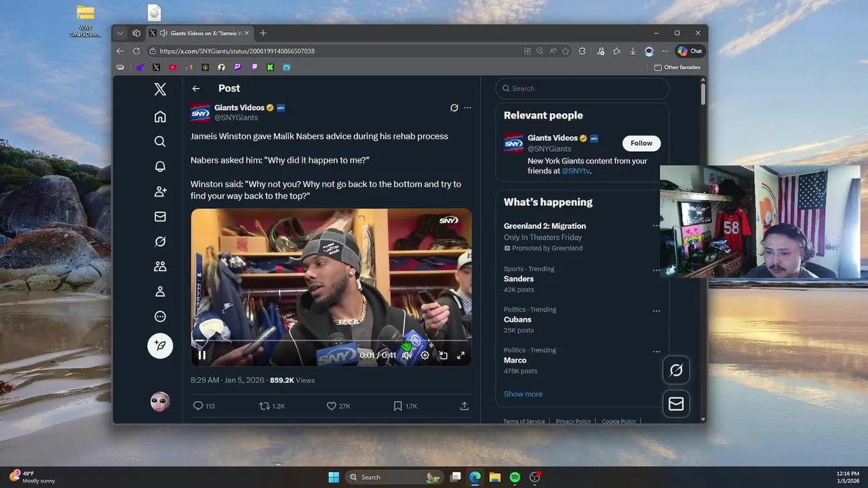This screenshot has width=868, height=488.
Task: Go to the X home feed icon
Action: (160, 117)
